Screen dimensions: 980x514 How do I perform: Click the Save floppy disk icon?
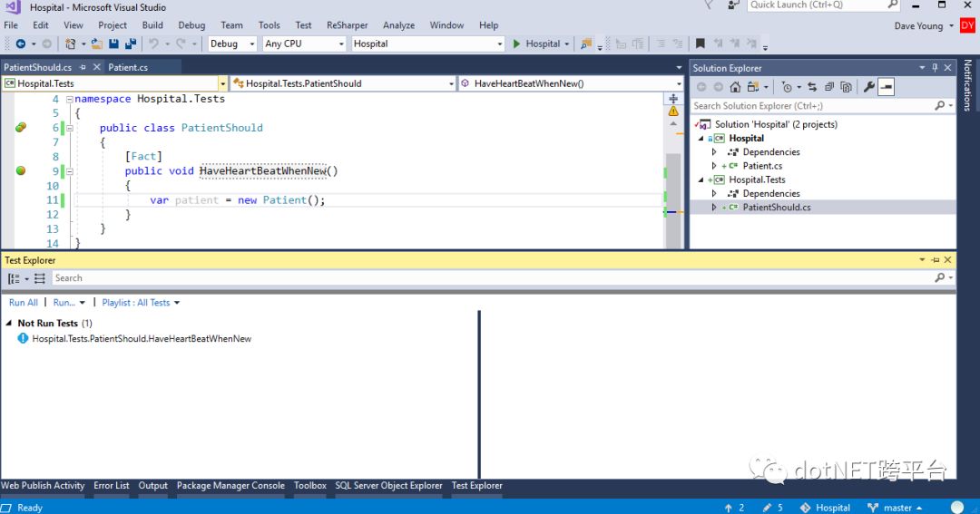[x=113, y=44]
